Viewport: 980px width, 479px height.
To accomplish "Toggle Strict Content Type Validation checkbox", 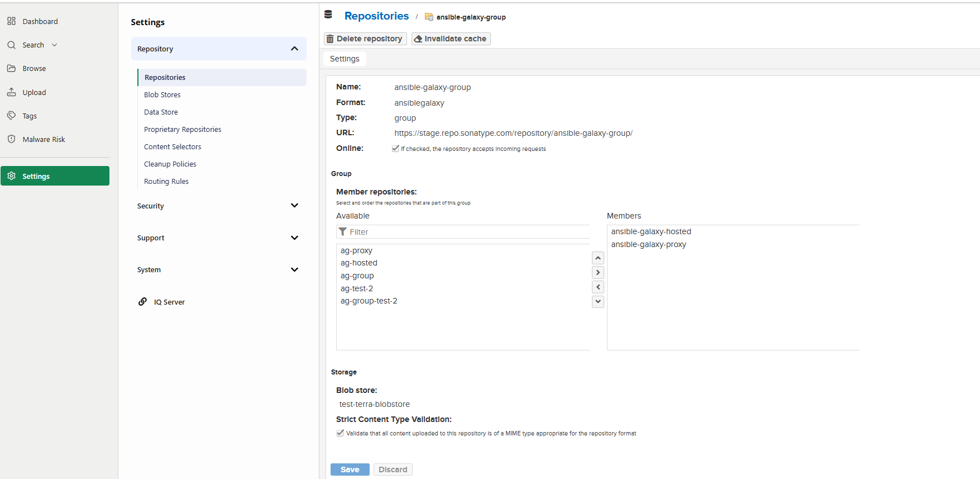I will tap(340, 433).
